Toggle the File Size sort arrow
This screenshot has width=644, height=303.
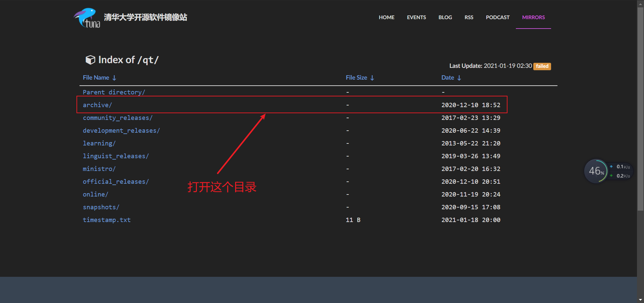373,78
